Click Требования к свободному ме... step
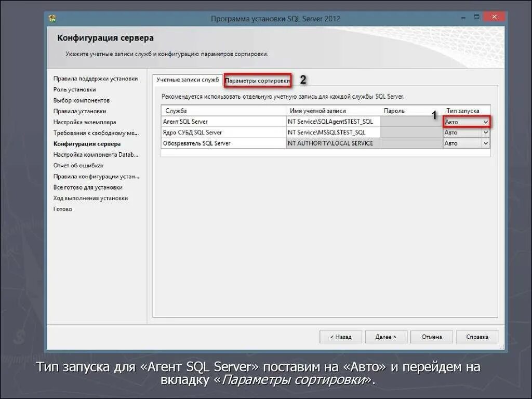 coord(96,133)
